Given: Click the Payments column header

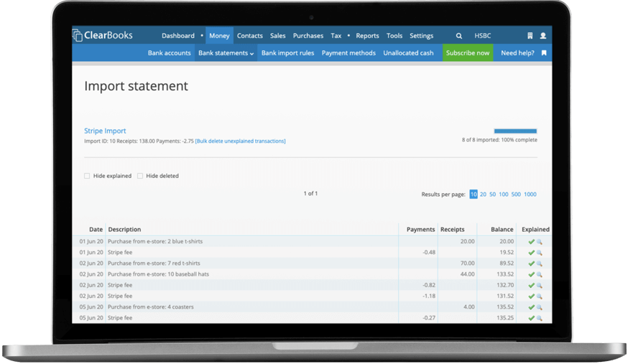Looking at the screenshot, I should tap(420, 229).
